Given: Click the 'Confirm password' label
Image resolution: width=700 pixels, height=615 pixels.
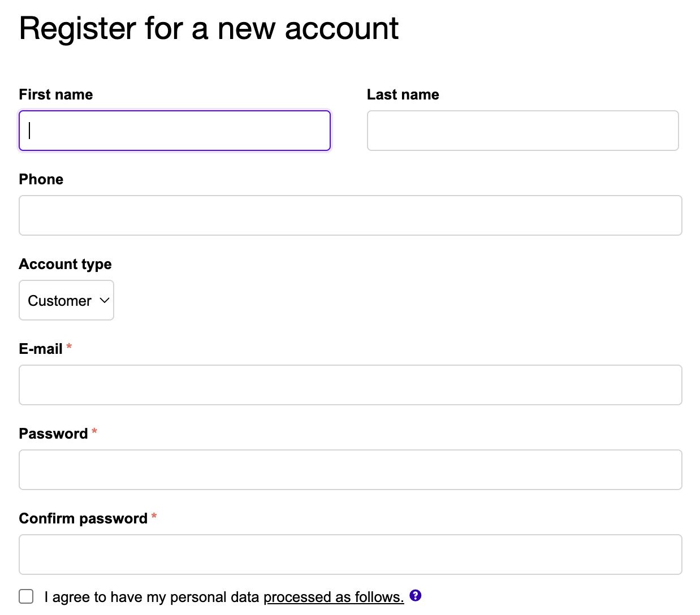Looking at the screenshot, I should tap(83, 518).
